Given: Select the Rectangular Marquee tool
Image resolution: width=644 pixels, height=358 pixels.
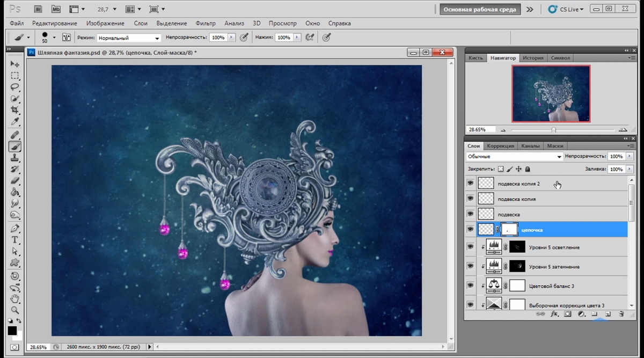Looking at the screenshot, I should 15,76.
